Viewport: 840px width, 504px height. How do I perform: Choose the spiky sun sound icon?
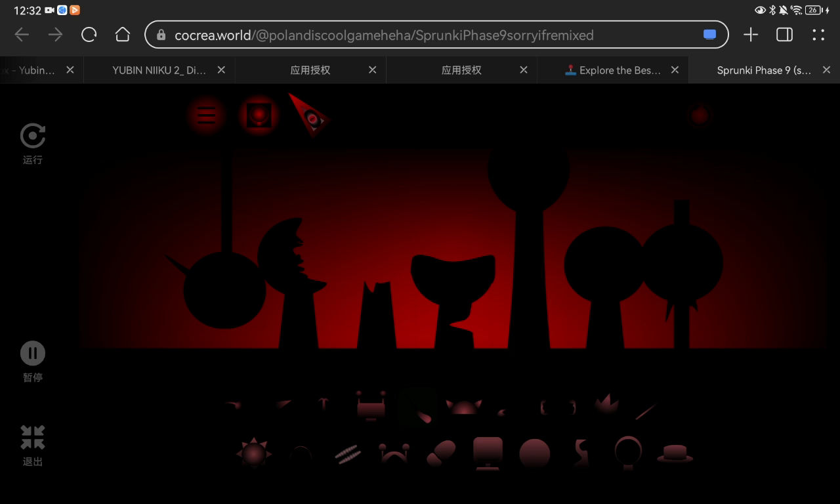point(254,453)
